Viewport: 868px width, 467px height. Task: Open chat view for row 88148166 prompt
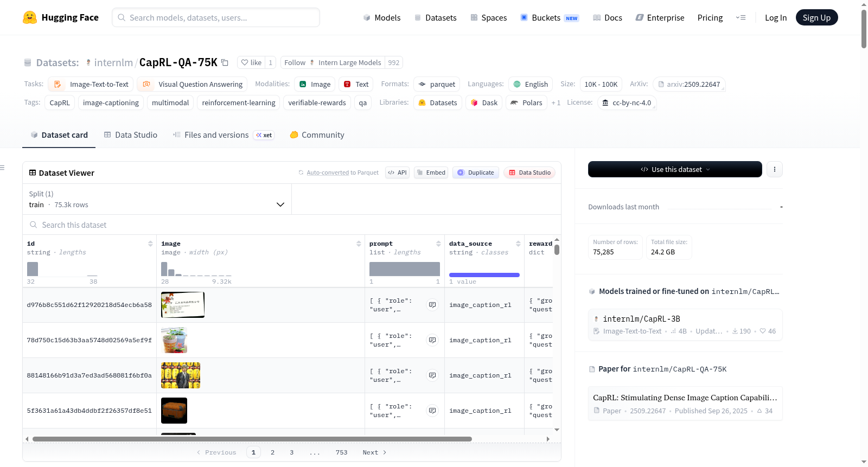point(432,375)
